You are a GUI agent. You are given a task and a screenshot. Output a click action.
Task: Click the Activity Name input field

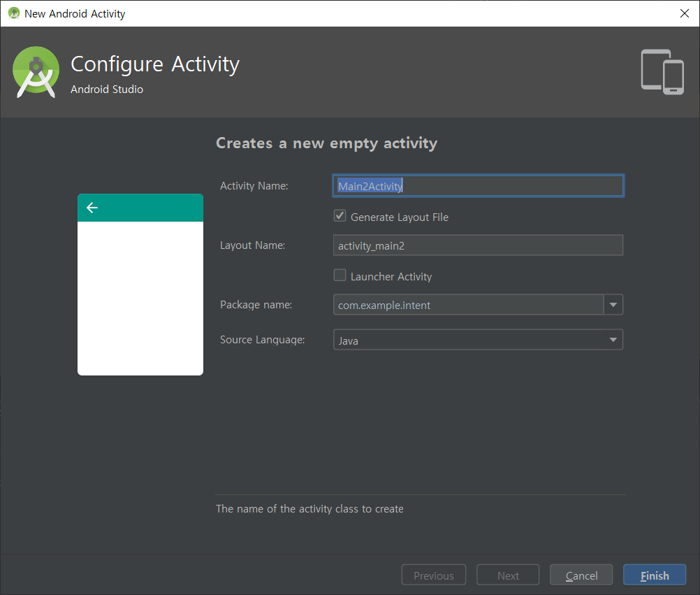478,186
